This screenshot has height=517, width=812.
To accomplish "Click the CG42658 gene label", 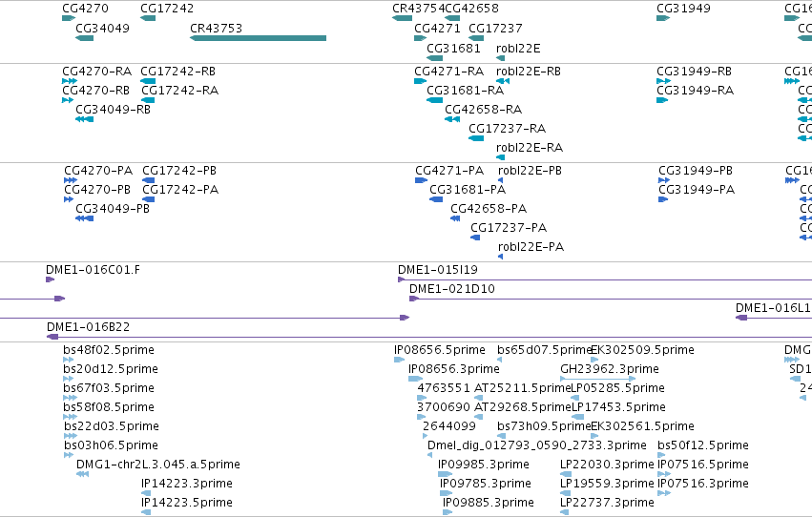I will [x=471, y=9].
